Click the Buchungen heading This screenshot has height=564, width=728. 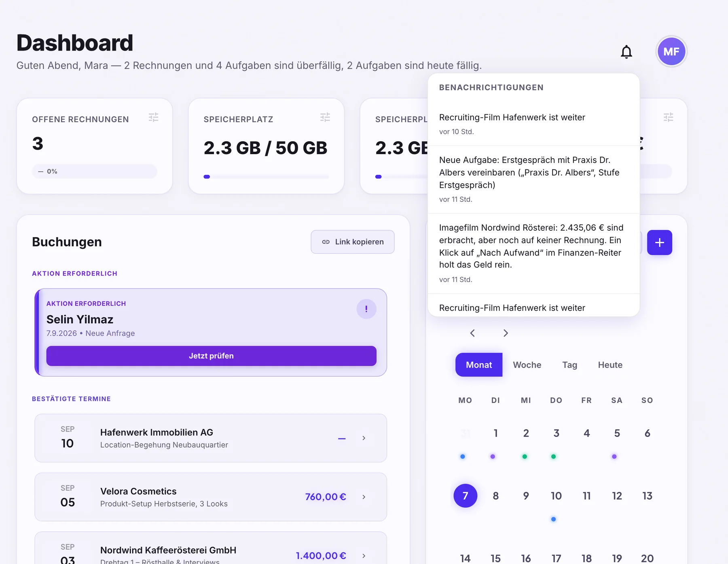[x=67, y=242]
